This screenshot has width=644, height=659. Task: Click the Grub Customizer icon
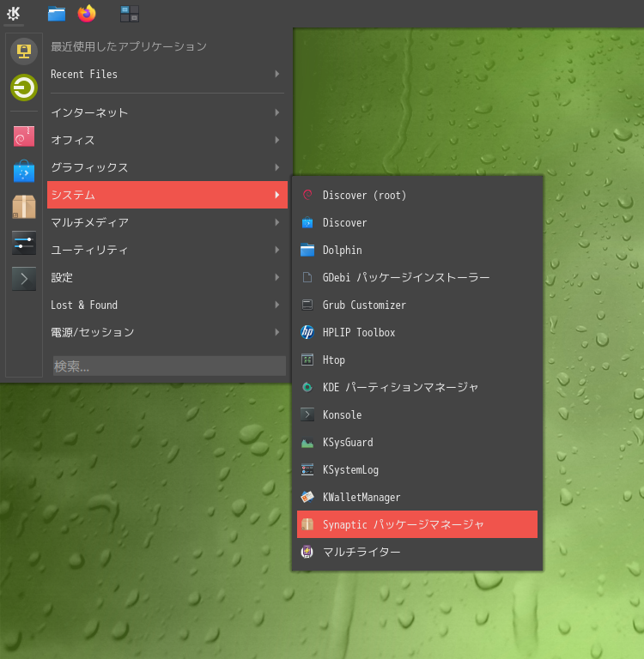point(307,305)
